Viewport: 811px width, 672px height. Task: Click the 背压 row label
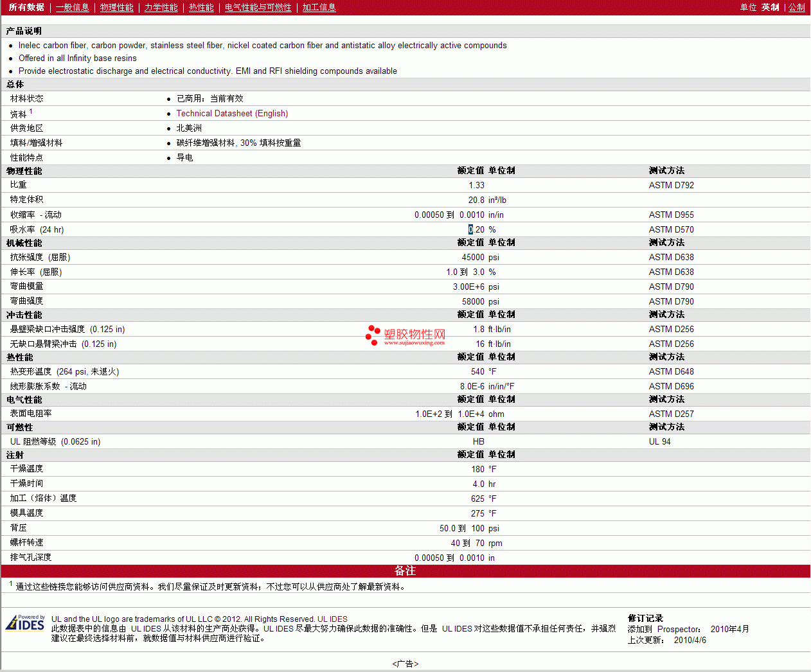coord(19,528)
